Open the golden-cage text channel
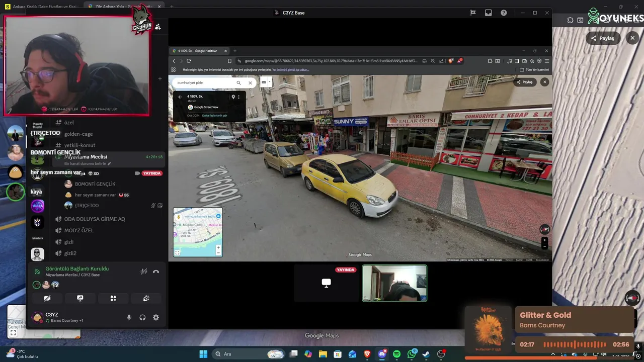644x362 pixels. click(x=78, y=134)
